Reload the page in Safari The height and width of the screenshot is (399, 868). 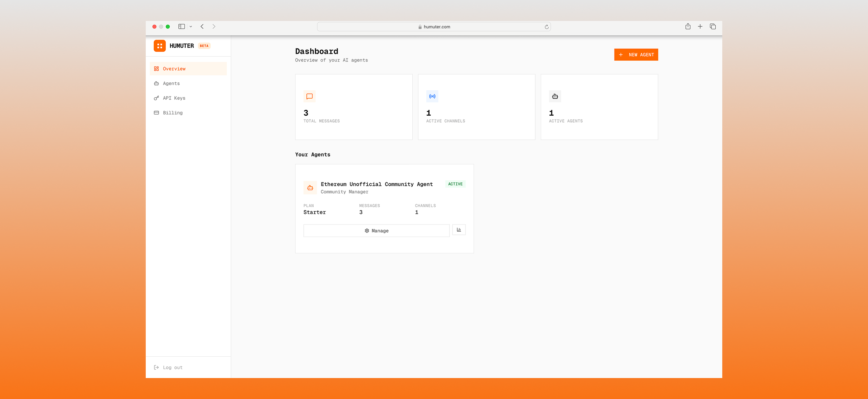(x=546, y=27)
